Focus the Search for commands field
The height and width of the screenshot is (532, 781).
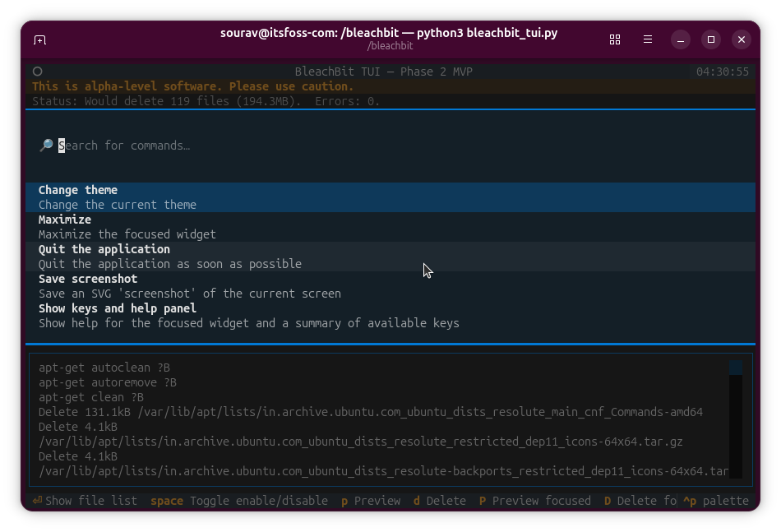tap(390, 146)
